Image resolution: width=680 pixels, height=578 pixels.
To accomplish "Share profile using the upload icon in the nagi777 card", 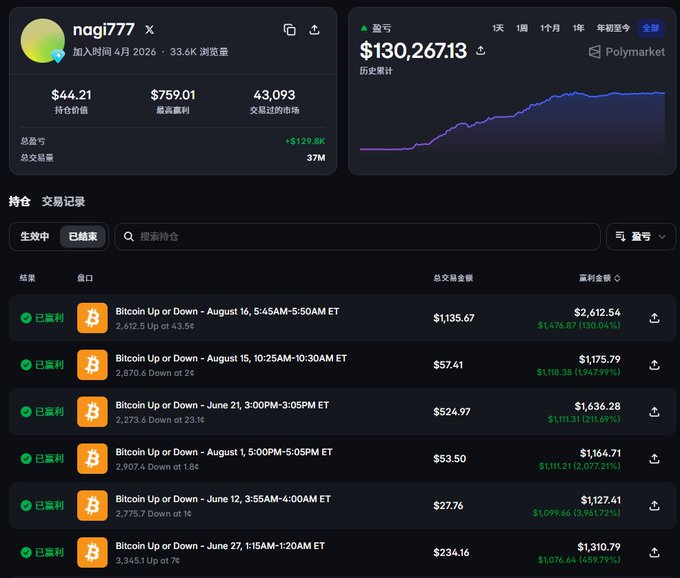I will 314,29.
